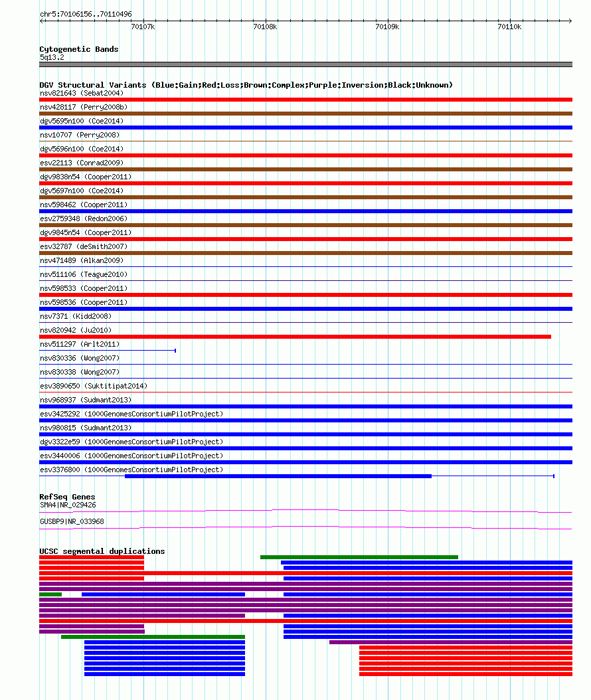Click the red bar under nsv821643
This screenshot has width=591, height=700.
pyautogui.click(x=305, y=100)
